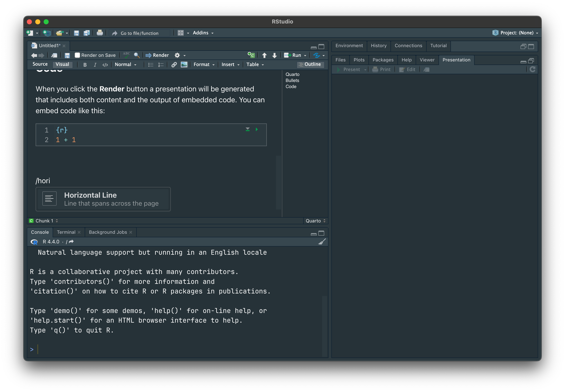
Task: Apply bold formatting in editor toolbar
Action: point(85,65)
